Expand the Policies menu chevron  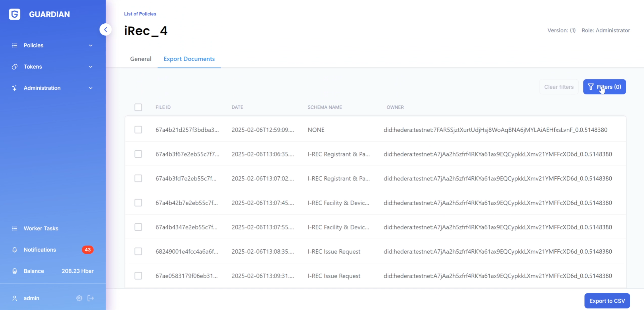click(90, 46)
